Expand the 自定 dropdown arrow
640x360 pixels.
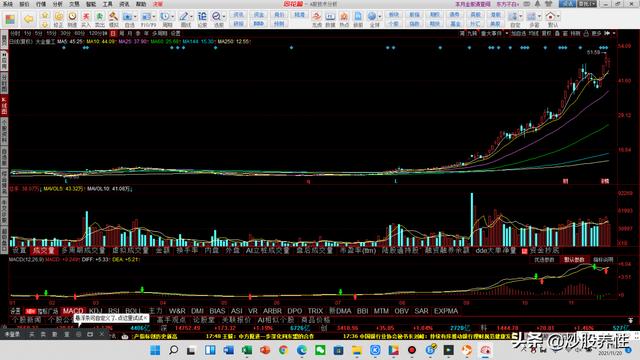[521, 17]
